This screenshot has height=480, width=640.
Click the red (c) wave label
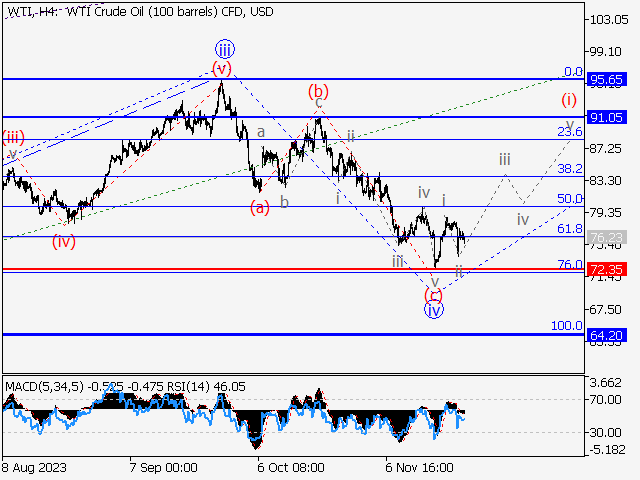(x=433, y=295)
